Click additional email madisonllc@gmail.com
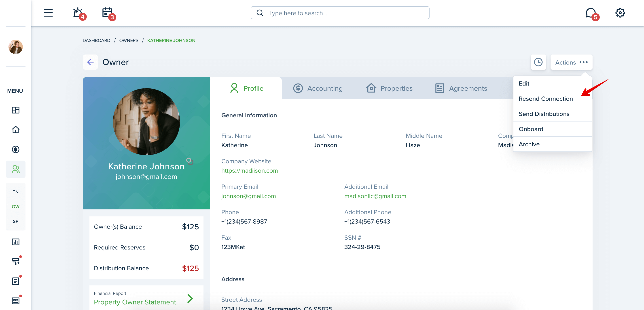This screenshot has width=644, height=310. coord(375,196)
